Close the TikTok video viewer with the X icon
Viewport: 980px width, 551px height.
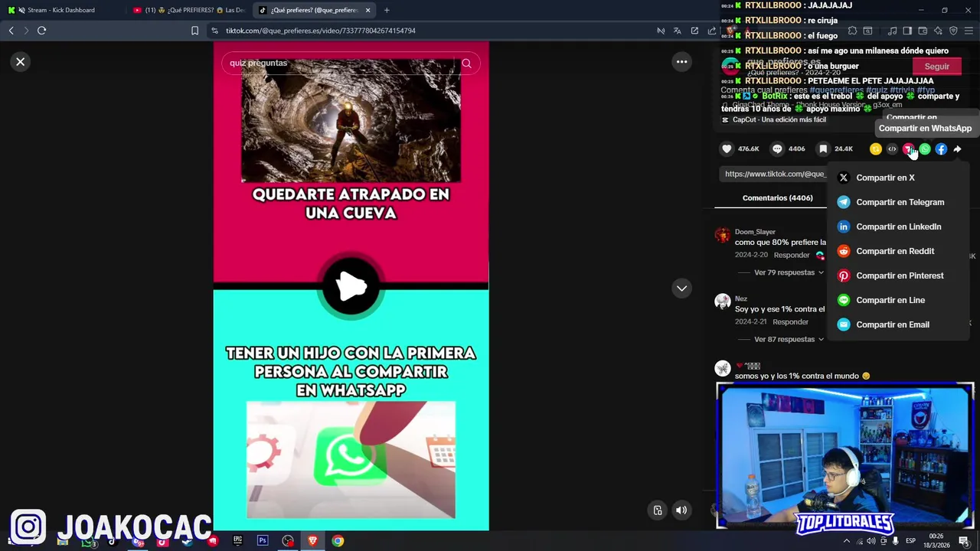21,62
